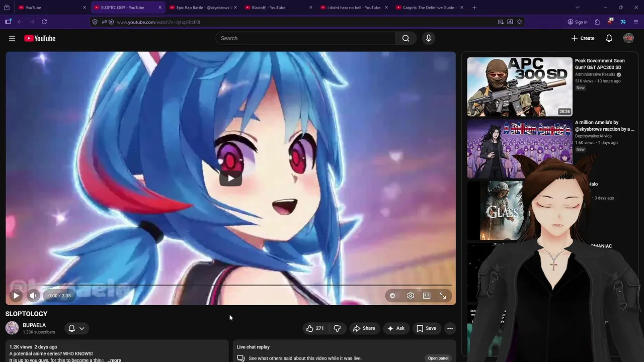Click the blue extension icon beside the menu
The height and width of the screenshot is (362, 644).
[x=623, y=22]
